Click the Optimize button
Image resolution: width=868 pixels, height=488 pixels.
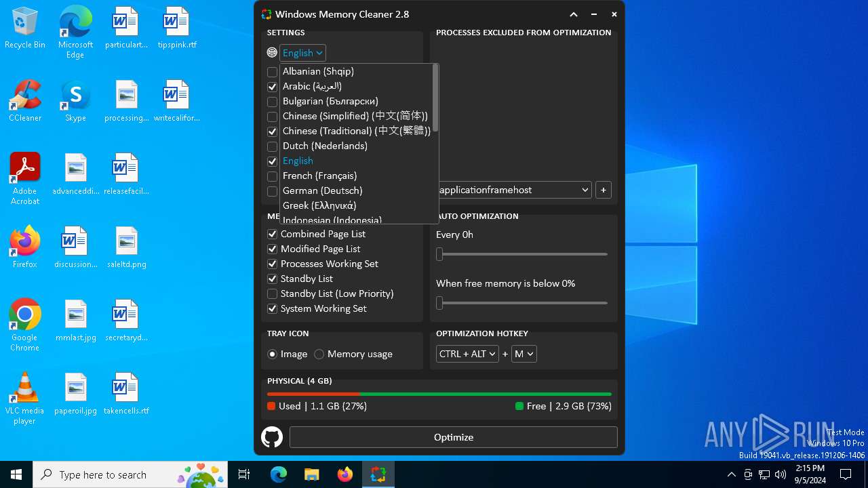click(453, 437)
